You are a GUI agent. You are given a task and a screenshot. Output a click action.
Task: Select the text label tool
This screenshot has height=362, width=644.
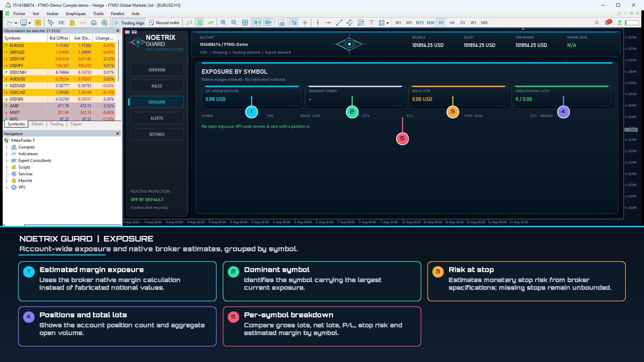pos(371,23)
